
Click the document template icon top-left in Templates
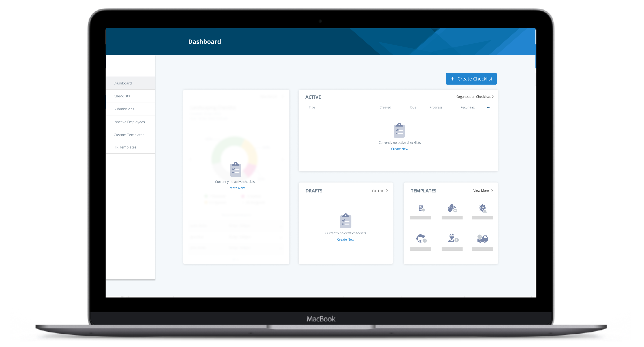[x=421, y=208]
